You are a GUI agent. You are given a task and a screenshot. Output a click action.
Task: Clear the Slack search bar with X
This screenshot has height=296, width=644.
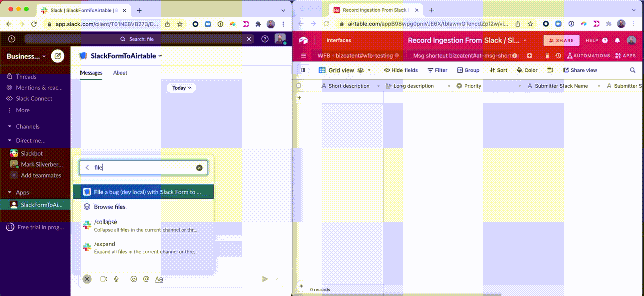[249, 39]
